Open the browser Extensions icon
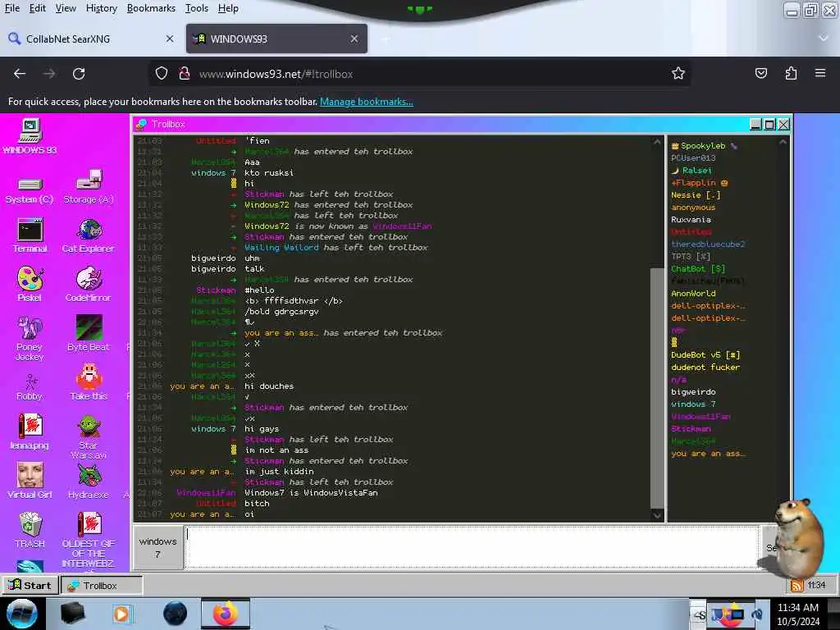The width and height of the screenshot is (840, 630). point(791,73)
